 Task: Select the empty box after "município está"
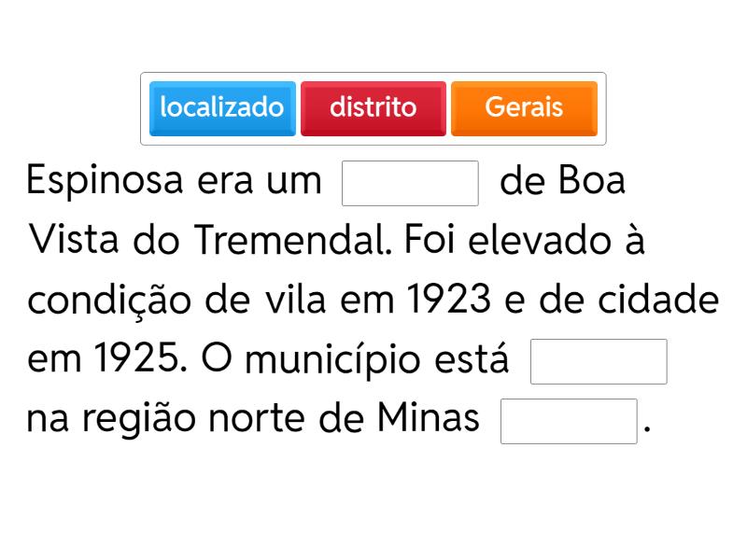point(599,362)
